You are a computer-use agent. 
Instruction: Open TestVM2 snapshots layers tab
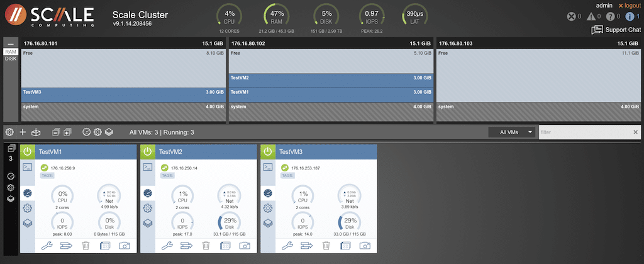tap(147, 223)
